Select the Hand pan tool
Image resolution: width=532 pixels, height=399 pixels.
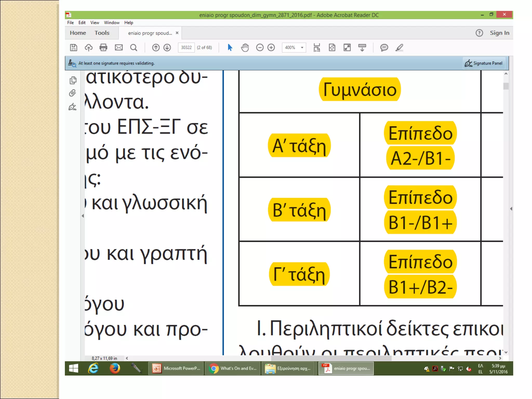pyautogui.click(x=245, y=48)
